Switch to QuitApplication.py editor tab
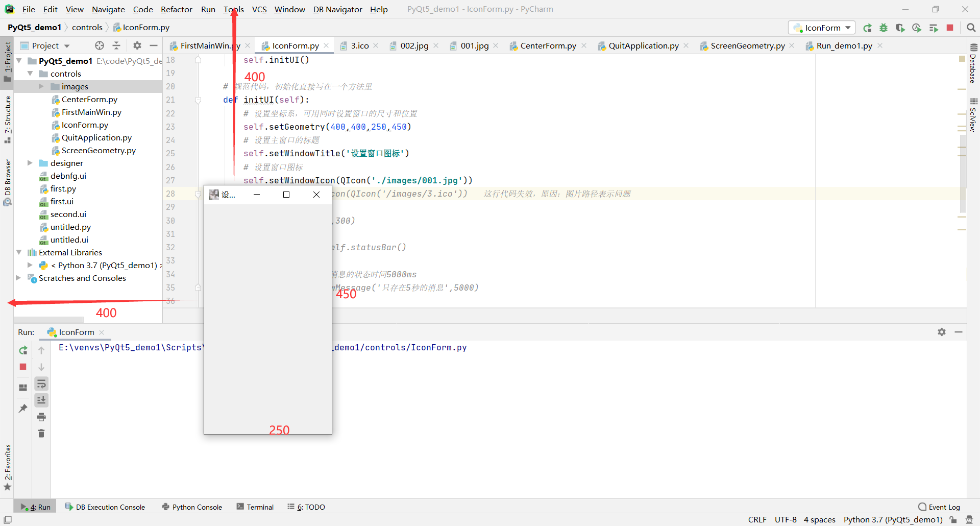This screenshot has height=526, width=980. pyautogui.click(x=643, y=45)
